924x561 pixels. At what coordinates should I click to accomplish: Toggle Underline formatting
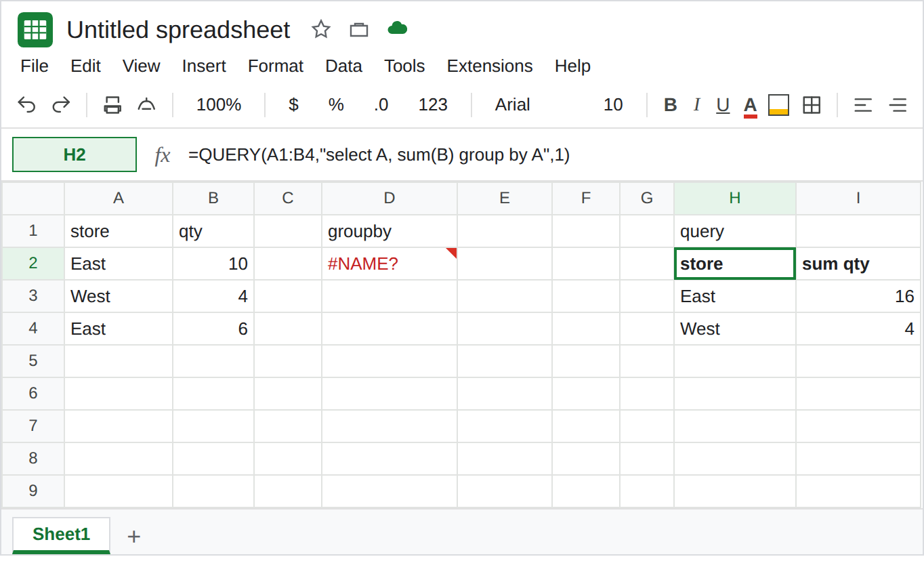coord(723,105)
